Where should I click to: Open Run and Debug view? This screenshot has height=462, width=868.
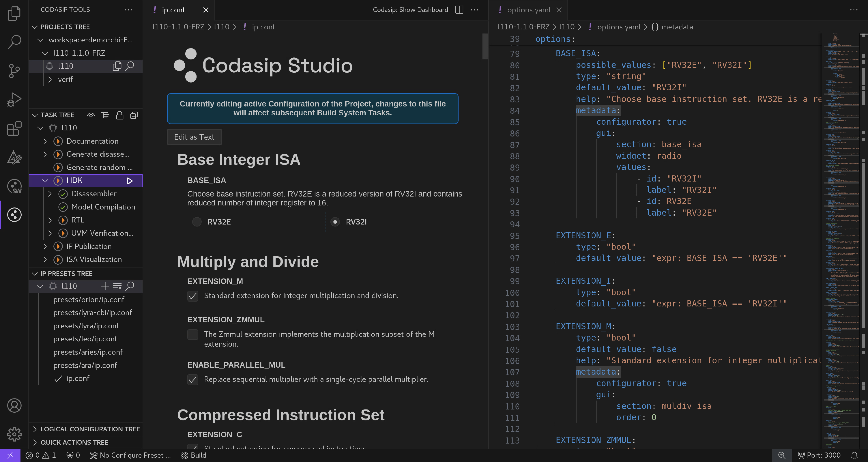(14, 100)
